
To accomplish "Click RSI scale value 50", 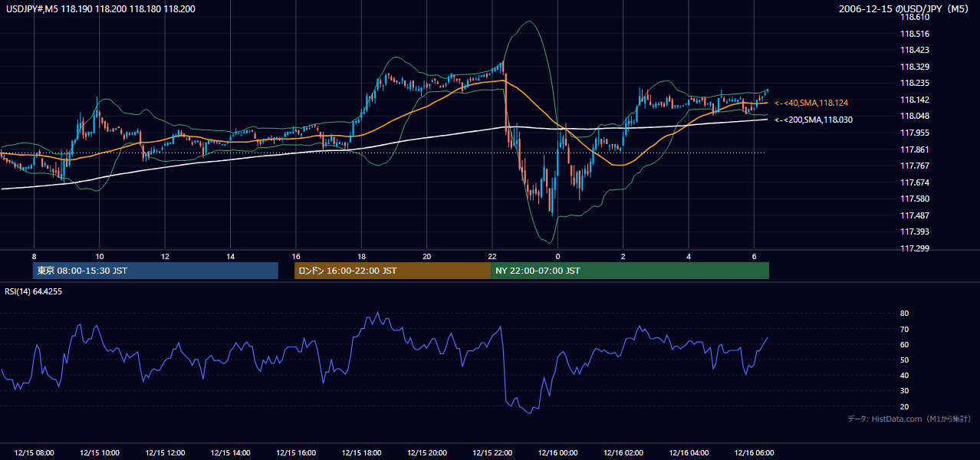I will coord(904,360).
